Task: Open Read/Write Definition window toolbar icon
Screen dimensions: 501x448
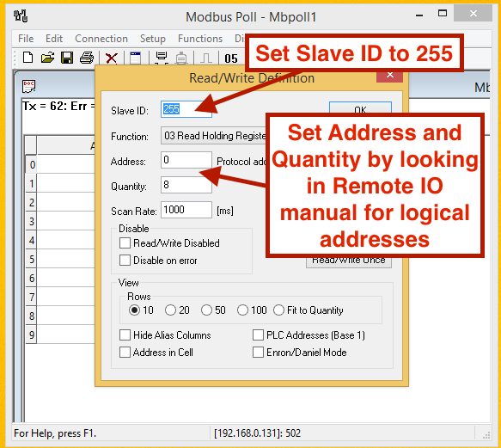Action: coord(136,58)
